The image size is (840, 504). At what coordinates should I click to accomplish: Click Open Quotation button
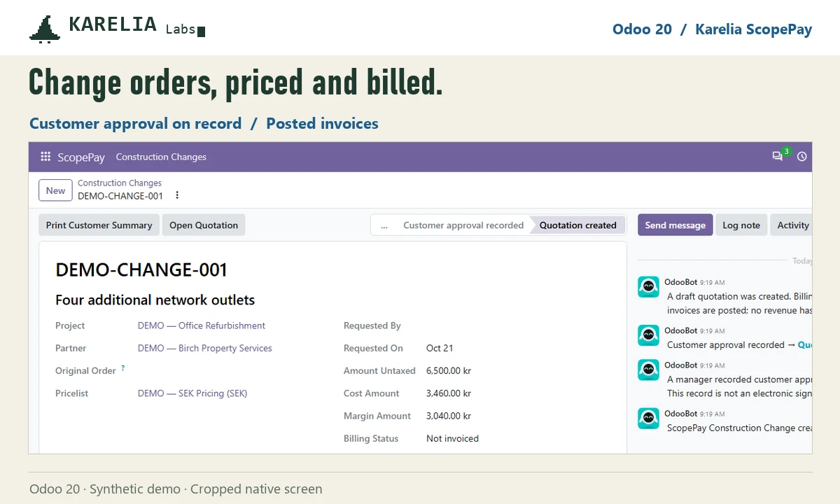[x=204, y=225]
